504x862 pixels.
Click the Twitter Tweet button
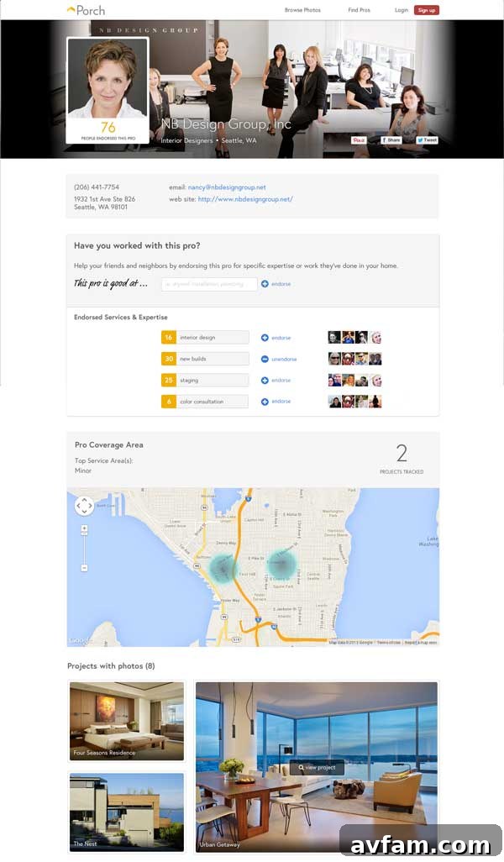[427, 140]
